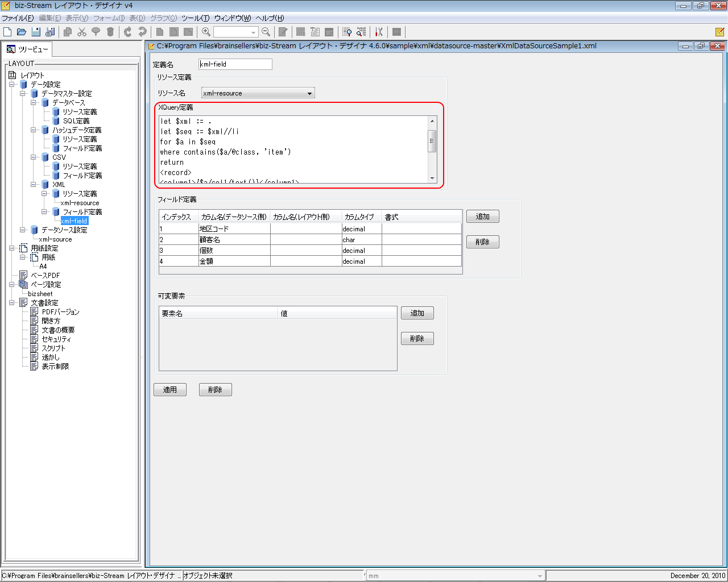Collapse the データソース設定 tree node
The image size is (728, 582).
tap(23, 230)
